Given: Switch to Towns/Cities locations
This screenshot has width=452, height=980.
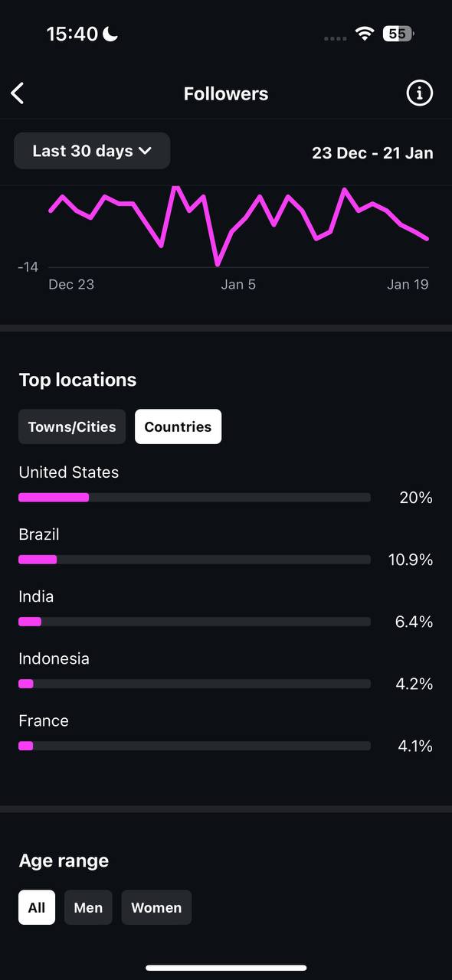Looking at the screenshot, I should 72,426.
